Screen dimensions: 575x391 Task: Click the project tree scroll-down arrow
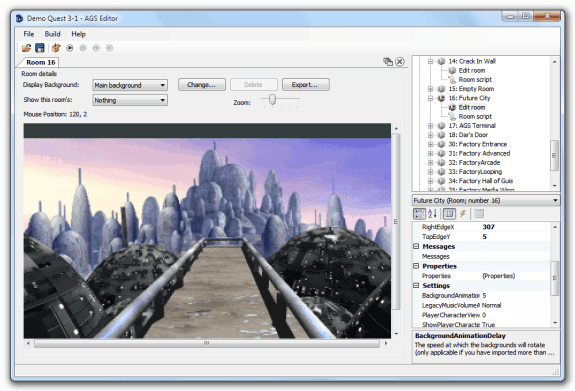pyautogui.click(x=554, y=186)
